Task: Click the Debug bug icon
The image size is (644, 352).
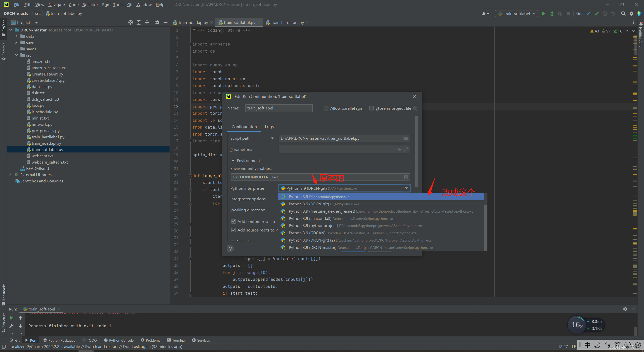Action: point(552,14)
